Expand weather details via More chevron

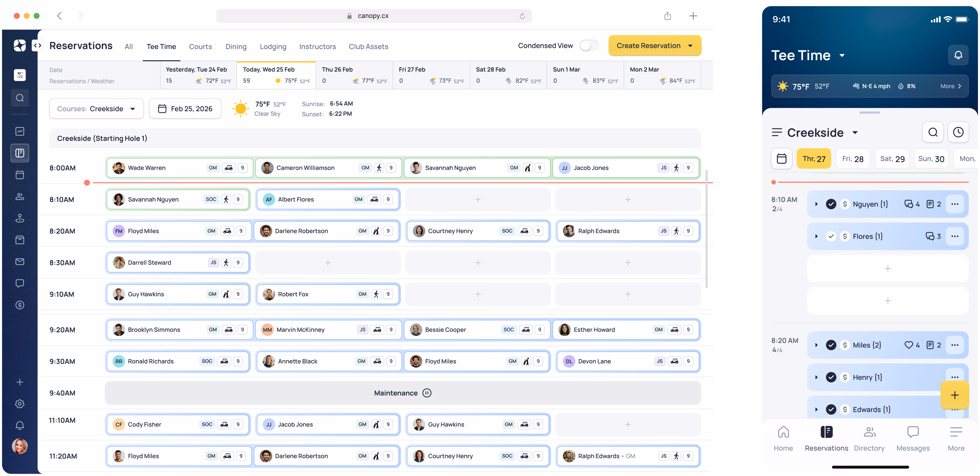(951, 86)
